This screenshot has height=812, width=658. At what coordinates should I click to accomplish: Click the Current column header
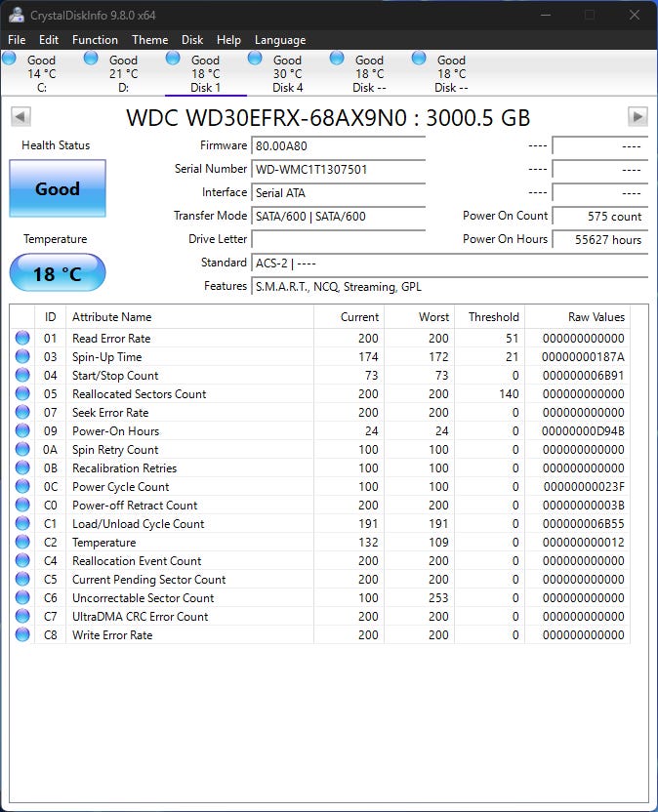(x=349, y=317)
